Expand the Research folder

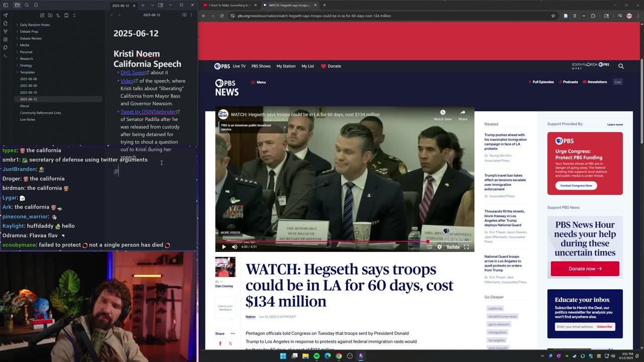(27, 59)
